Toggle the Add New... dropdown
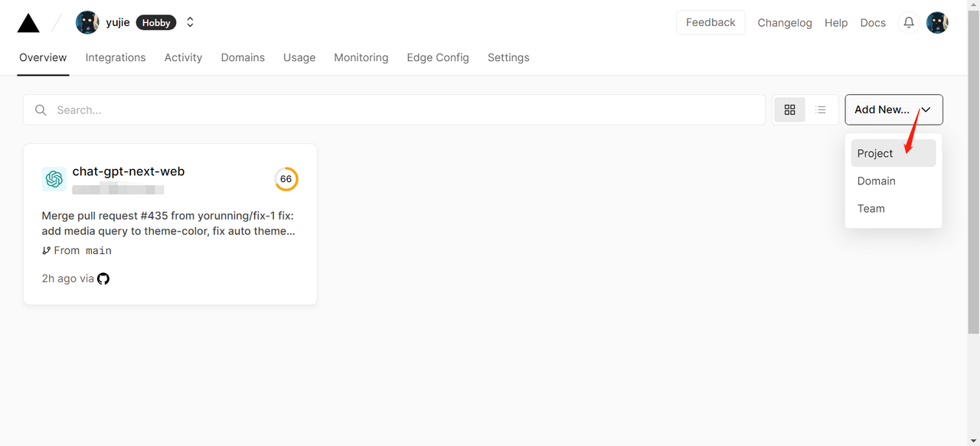This screenshot has width=980, height=446. coord(893,110)
